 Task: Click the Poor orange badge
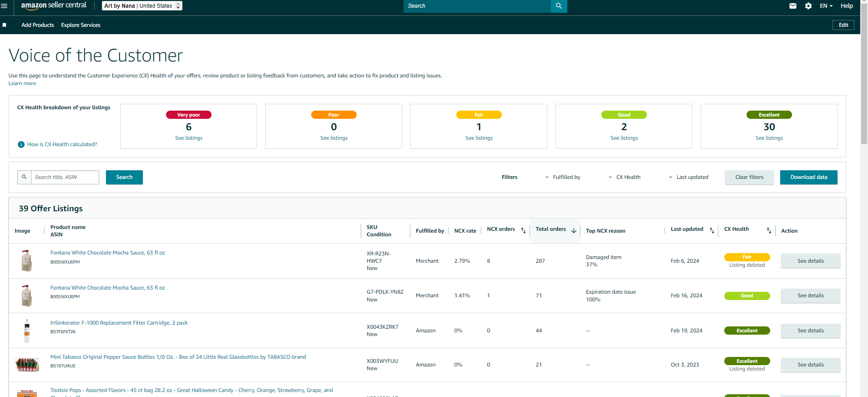pos(334,115)
